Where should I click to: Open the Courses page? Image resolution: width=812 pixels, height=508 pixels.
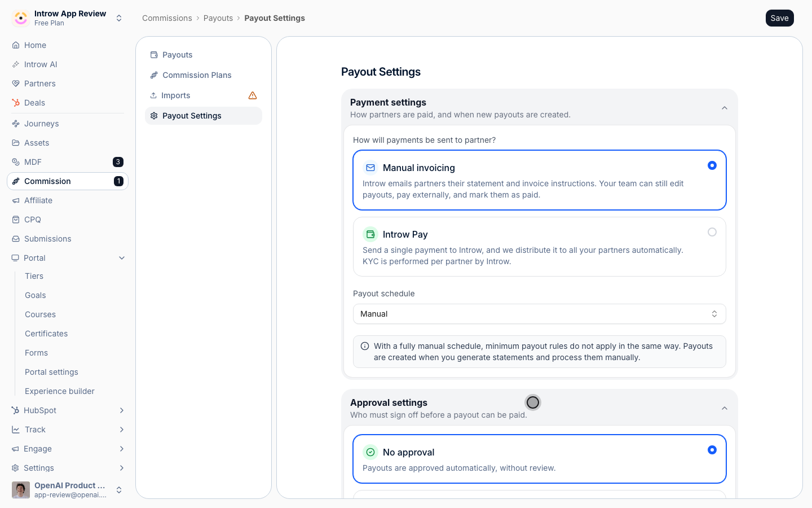[x=40, y=314]
